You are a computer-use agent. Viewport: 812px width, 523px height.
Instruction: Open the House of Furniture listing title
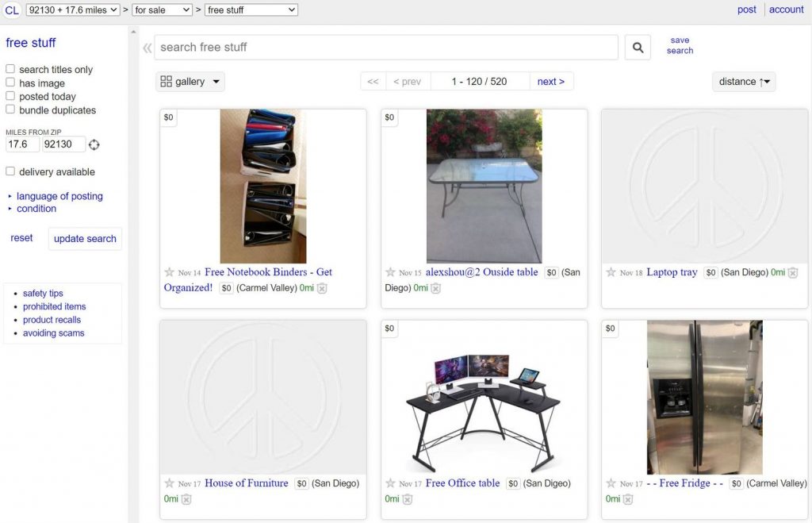[x=247, y=483]
